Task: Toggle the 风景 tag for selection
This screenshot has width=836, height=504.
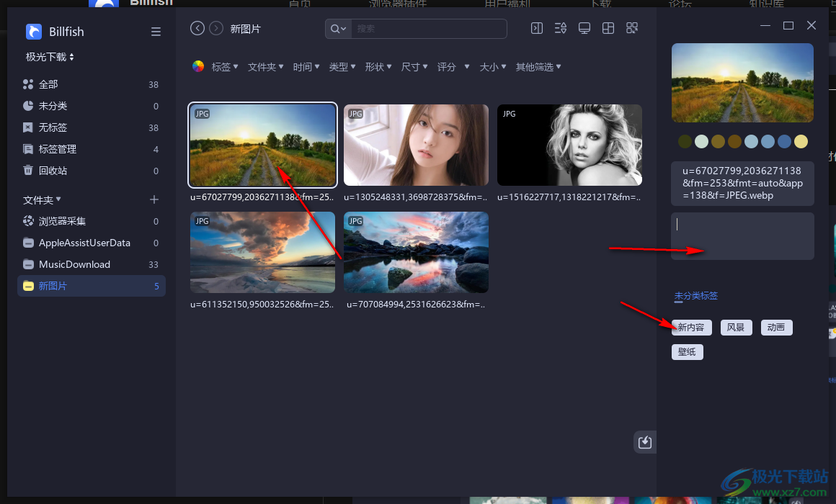Action: tap(736, 327)
